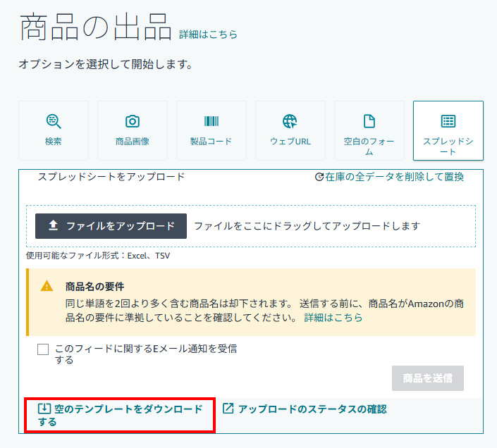Open 詳細はこちら link next to page title
Viewport: 497px width, 448px height.
pyautogui.click(x=208, y=35)
